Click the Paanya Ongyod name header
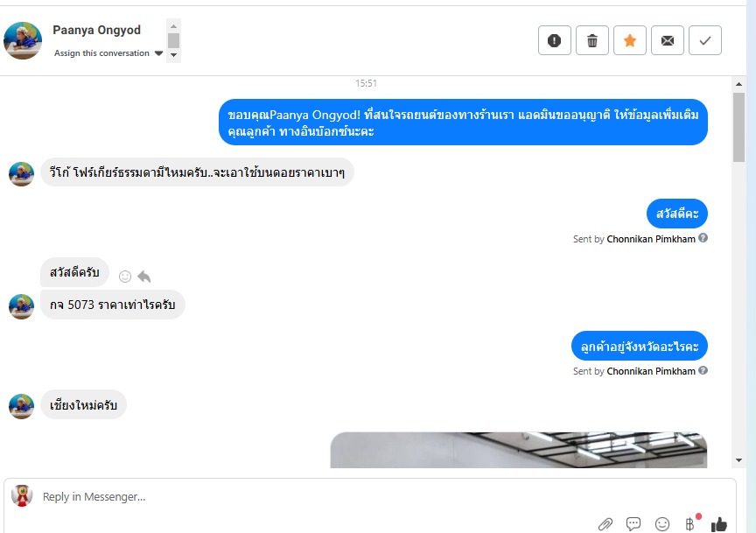 tap(96, 30)
